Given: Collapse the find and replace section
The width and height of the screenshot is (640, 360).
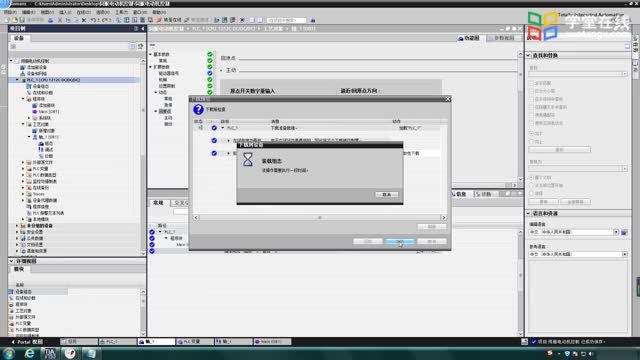Looking at the screenshot, I should (529, 56).
